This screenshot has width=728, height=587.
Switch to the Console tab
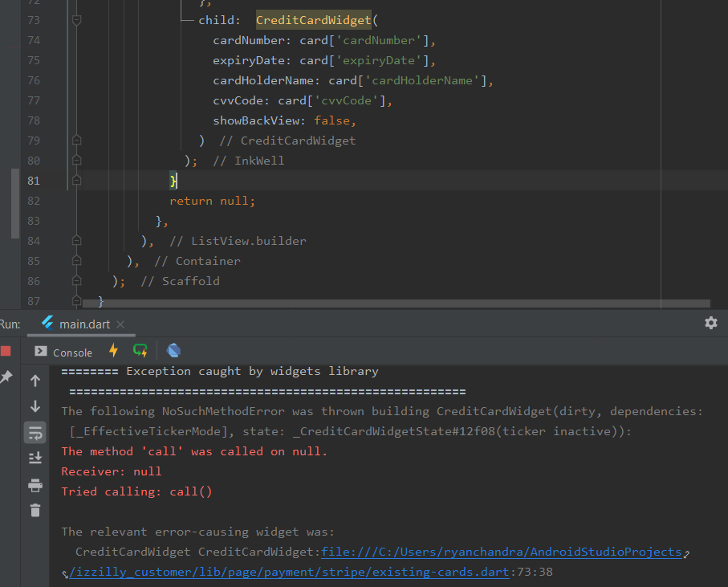[x=63, y=352]
